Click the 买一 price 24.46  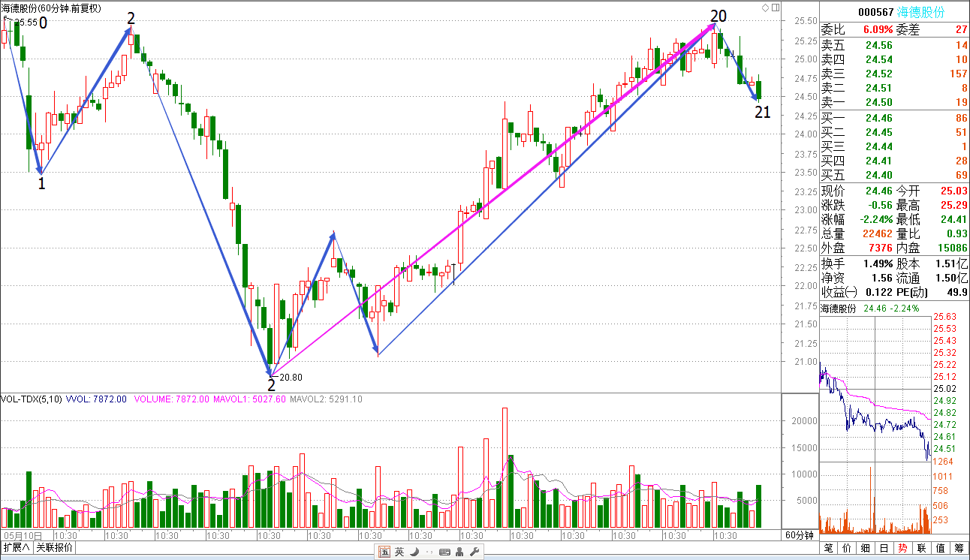(878, 118)
